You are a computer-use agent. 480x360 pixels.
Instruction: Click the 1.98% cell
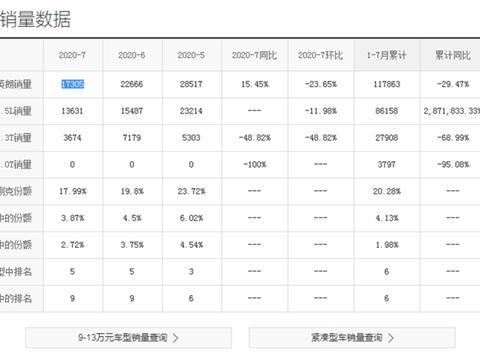point(387,245)
